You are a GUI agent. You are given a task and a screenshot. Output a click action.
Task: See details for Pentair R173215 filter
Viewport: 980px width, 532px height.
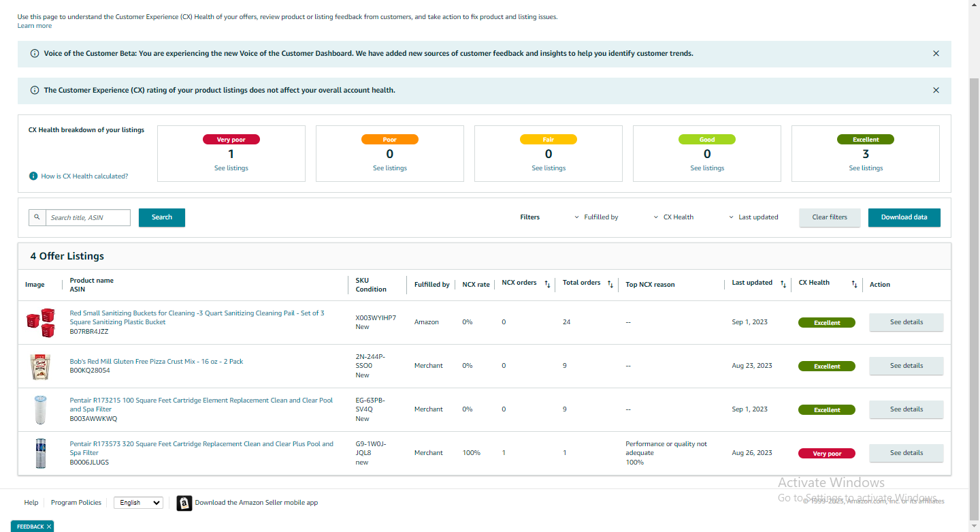tap(906, 409)
